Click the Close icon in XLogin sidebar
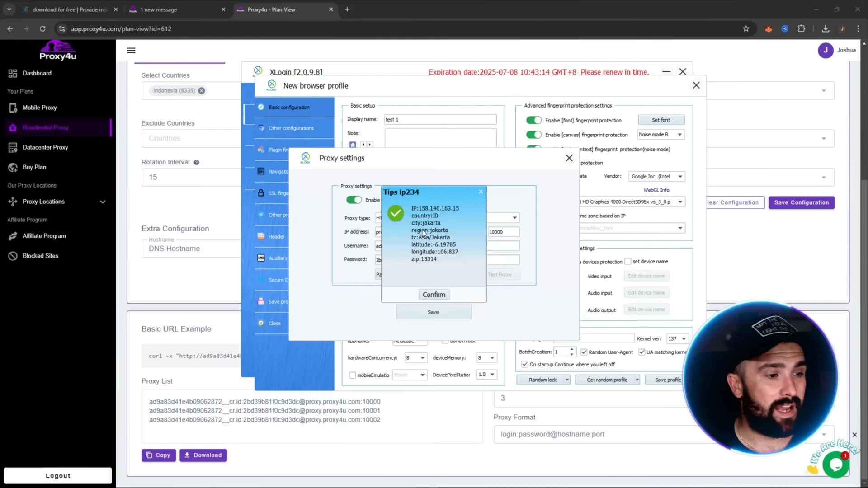This screenshot has height=488, width=868. pyautogui.click(x=261, y=323)
